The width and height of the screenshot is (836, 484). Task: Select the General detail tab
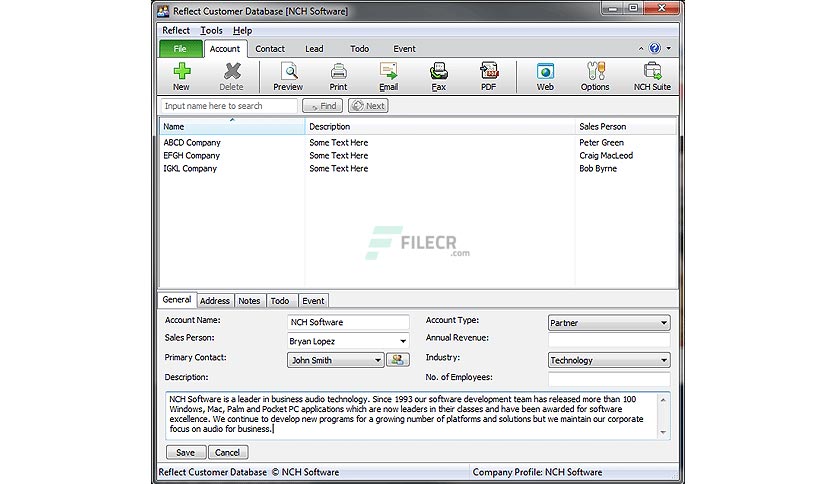[177, 300]
